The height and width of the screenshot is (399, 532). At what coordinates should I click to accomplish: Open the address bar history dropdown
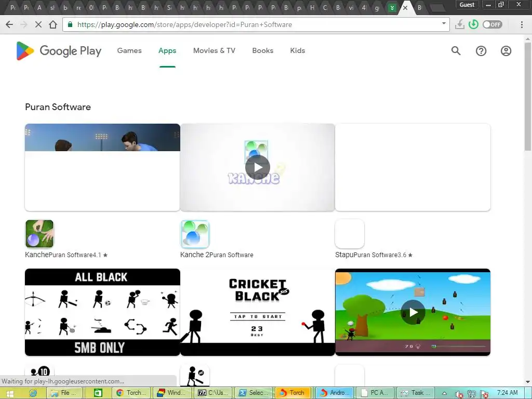point(444,23)
